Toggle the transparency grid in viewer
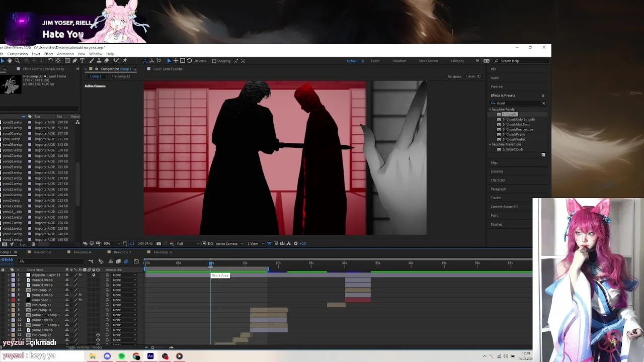The height and width of the screenshot is (362, 644). [x=210, y=244]
